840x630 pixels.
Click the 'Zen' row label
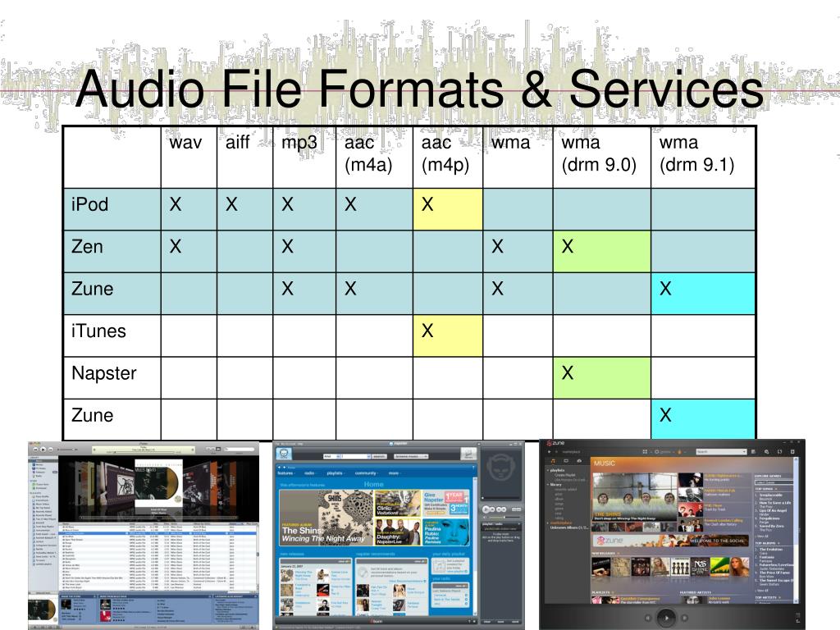click(87, 246)
